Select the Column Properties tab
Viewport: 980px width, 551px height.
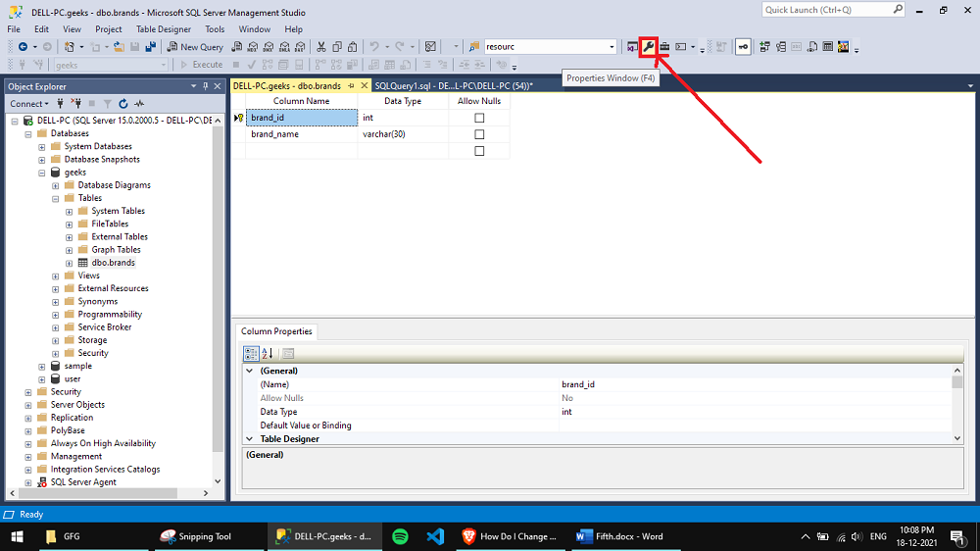(277, 331)
